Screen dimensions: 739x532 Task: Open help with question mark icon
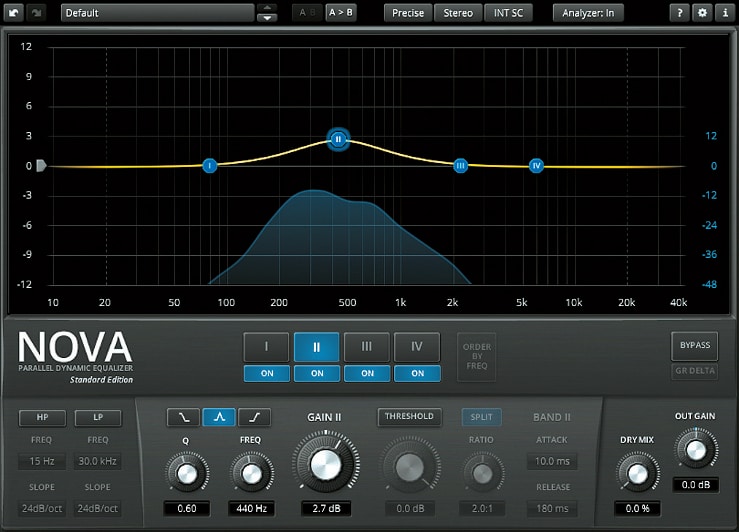pos(680,13)
